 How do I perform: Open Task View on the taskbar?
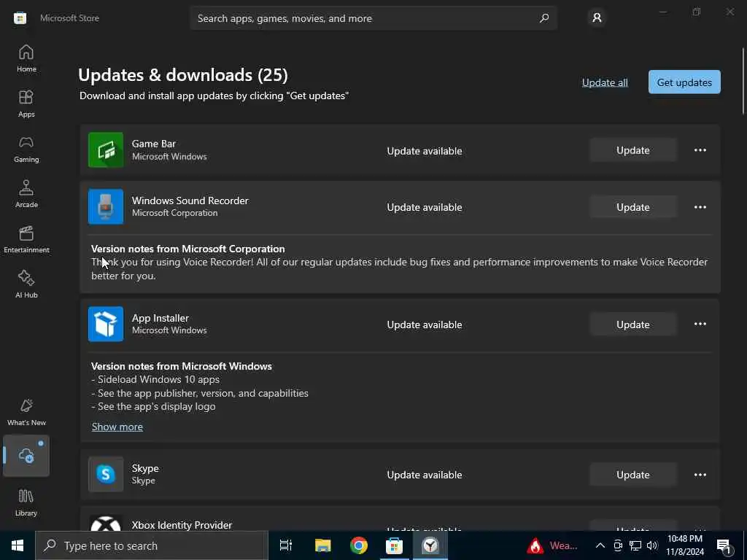pos(286,545)
